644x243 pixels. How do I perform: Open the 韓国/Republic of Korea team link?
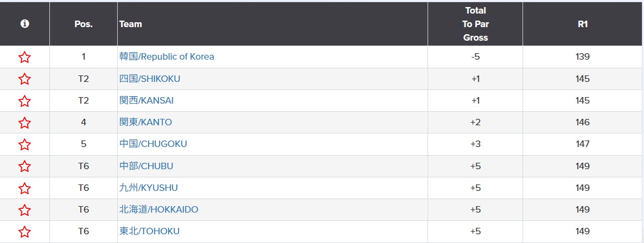coord(167,56)
